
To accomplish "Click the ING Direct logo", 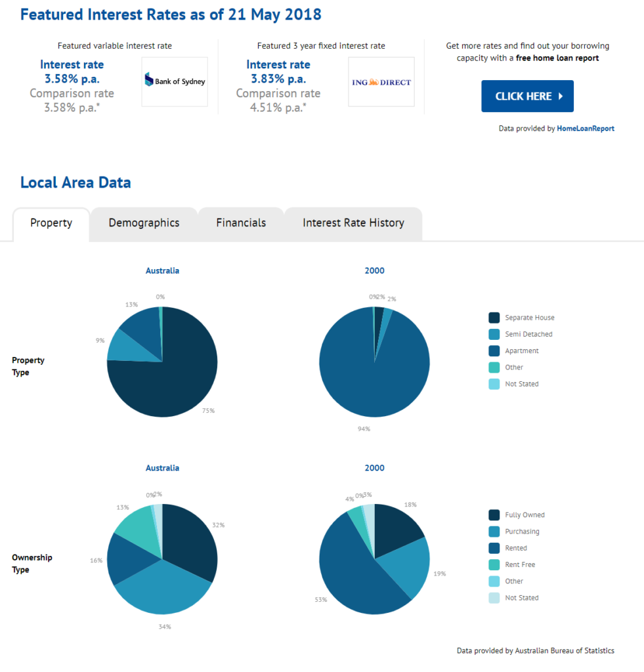I will click(x=381, y=81).
